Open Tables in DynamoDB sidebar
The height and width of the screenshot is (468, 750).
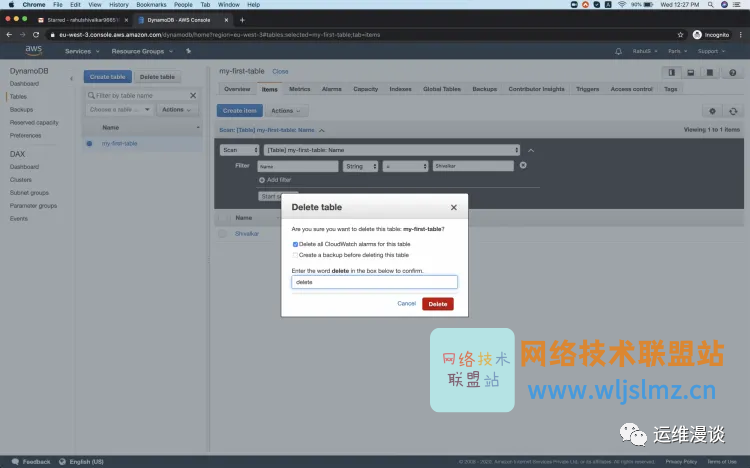(18, 97)
